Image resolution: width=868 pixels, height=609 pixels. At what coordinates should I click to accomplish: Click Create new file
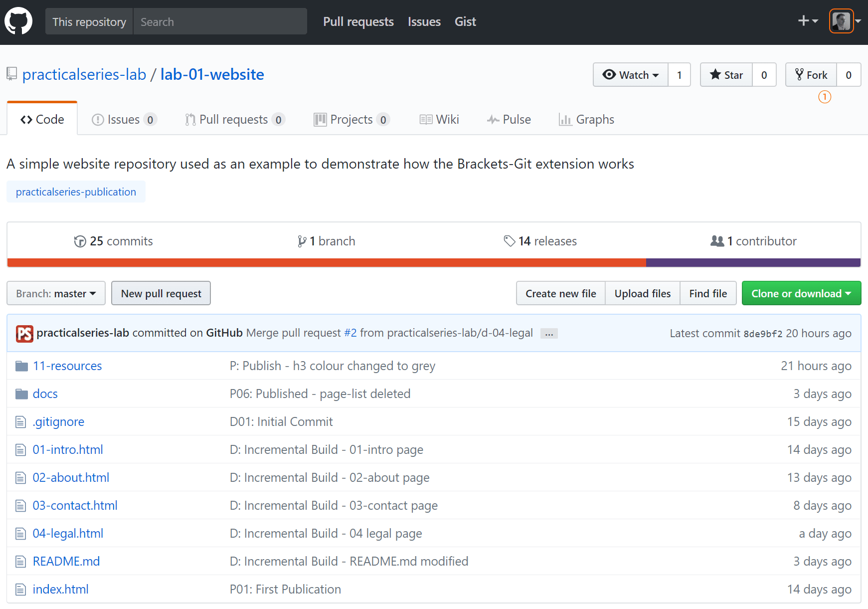tap(561, 293)
